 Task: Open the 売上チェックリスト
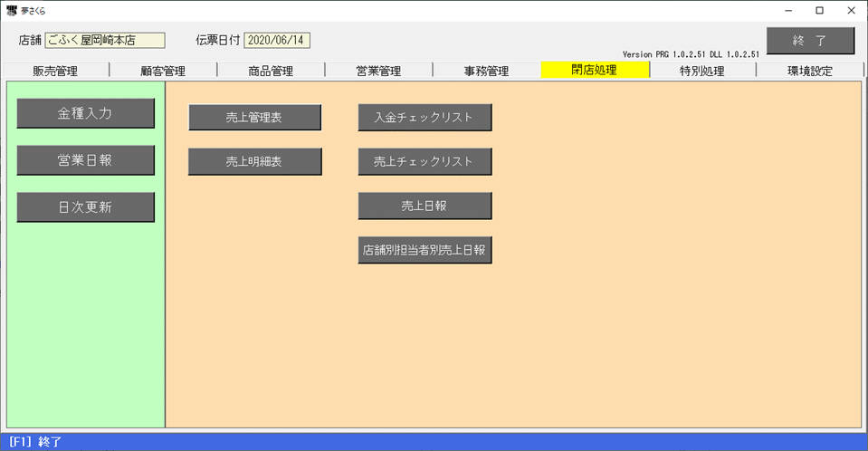point(424,161)
